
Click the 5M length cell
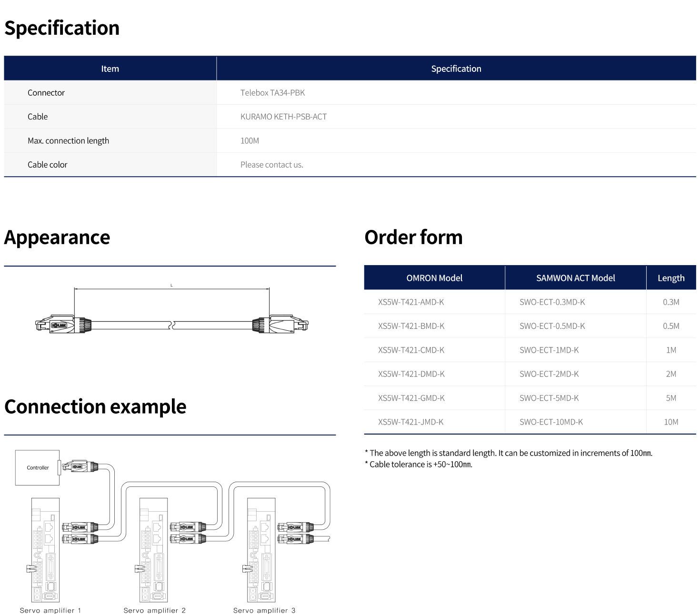pyautogui.click(x=671, y=398)
